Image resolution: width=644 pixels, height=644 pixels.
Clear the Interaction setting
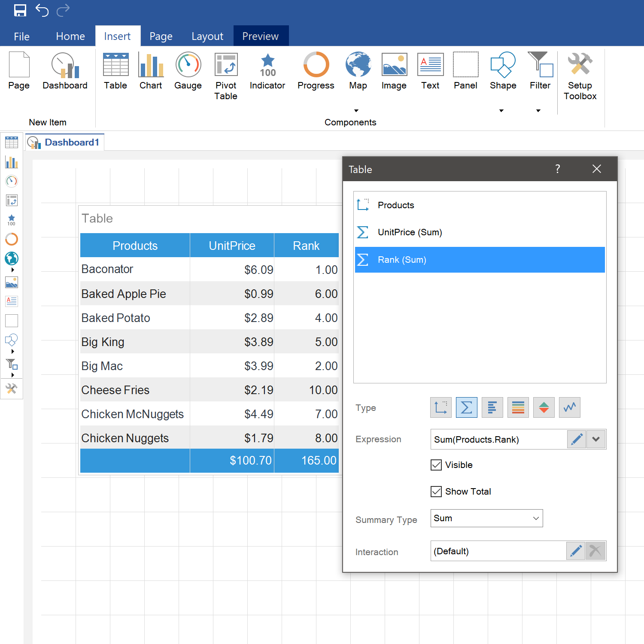(595, 551)
